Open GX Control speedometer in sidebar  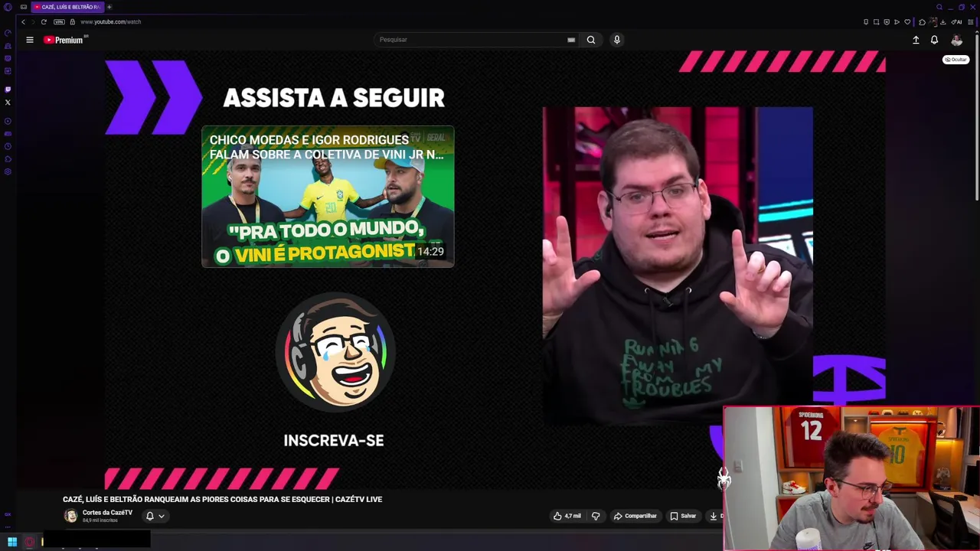[8, 33]
